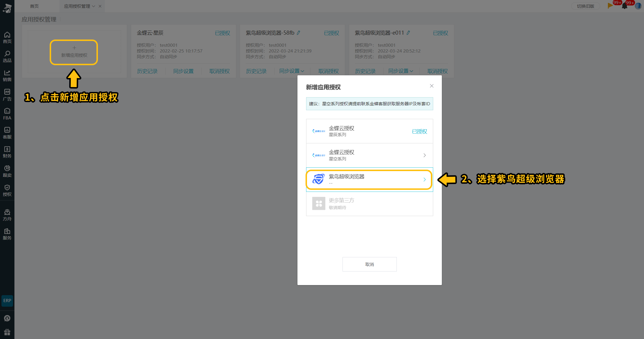Open the 广告 sidebar section
The width and height of the screenshot is (644, 339).
pos(7,95)
